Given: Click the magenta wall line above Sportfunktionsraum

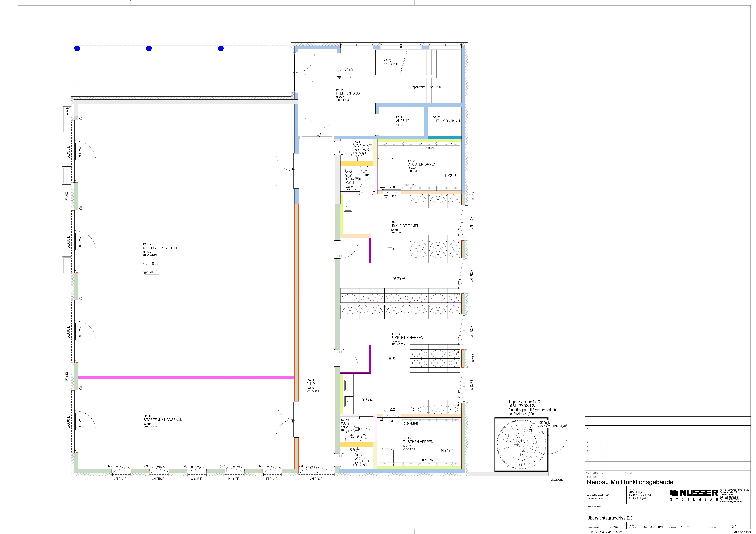Looking at the screenshot, I should point(186,378).
